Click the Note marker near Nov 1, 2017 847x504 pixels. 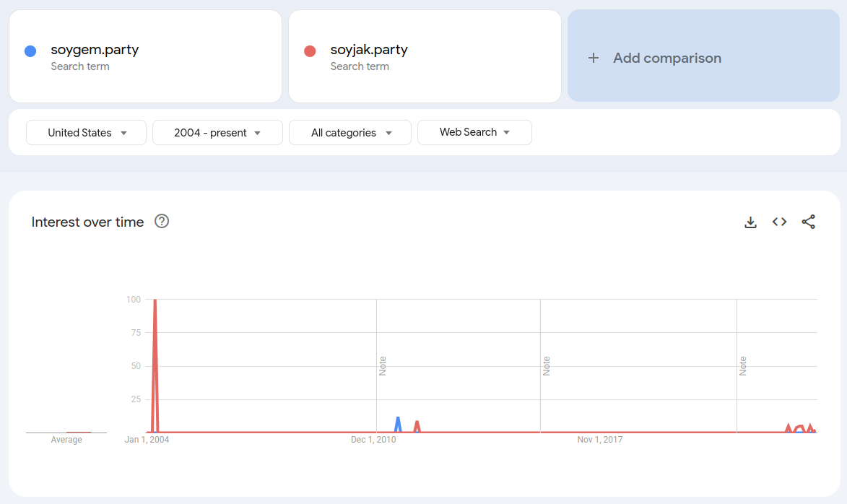click(x=547, y=365)
